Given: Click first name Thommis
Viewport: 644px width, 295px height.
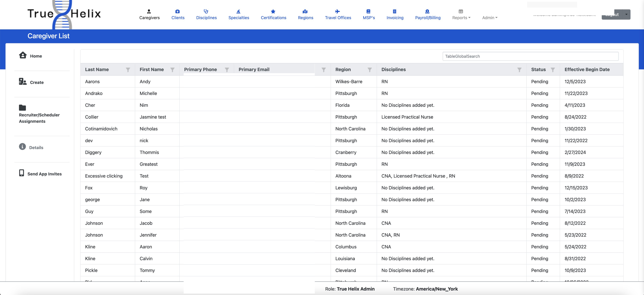Looking at the screenshot, I should coord(149,152).
